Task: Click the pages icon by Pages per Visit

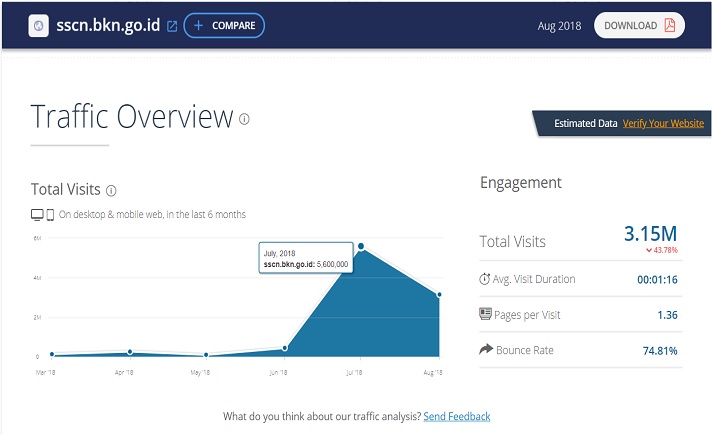Action: click(x=485, y=313)
